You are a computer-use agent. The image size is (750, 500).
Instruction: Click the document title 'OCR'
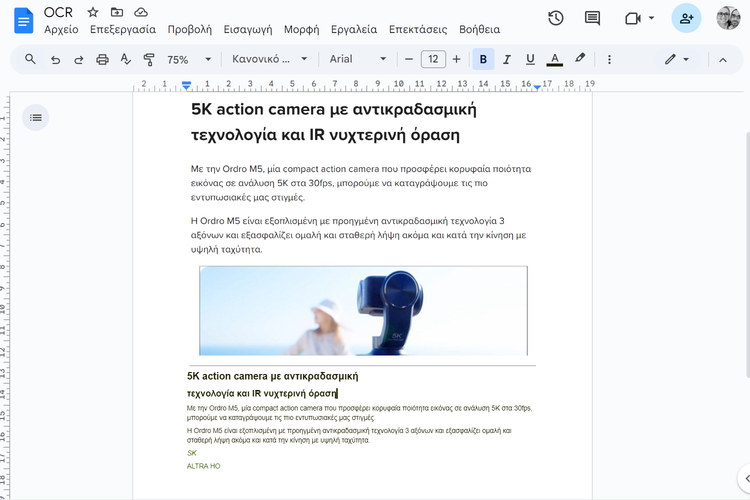[x=58, y=12]
